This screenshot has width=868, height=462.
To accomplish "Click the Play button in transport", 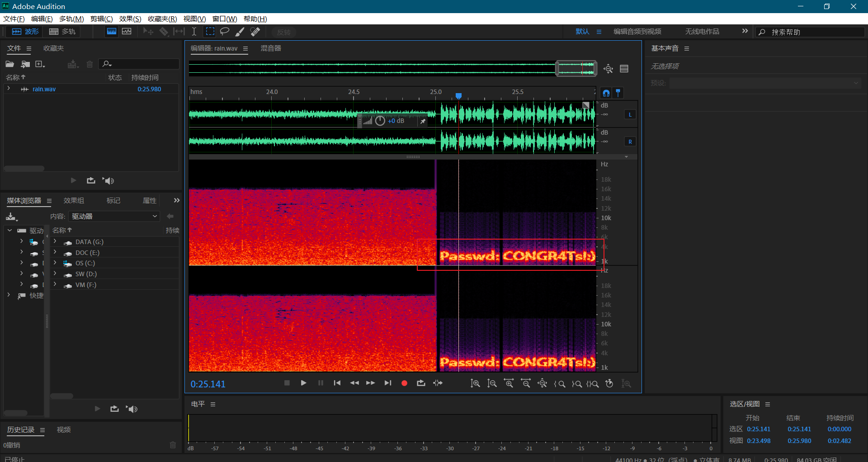I will [303, 383].
